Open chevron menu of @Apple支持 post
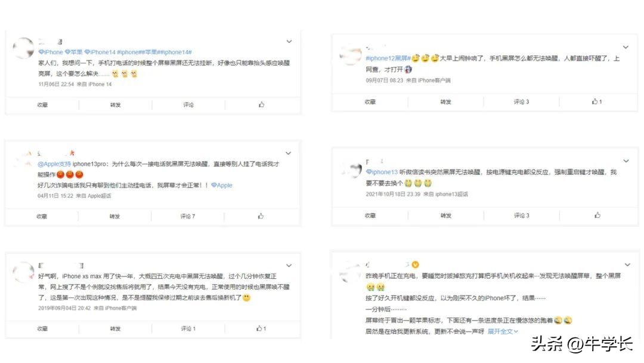Image resolution: width=644 pixels, height=363 pixels. 289,153
